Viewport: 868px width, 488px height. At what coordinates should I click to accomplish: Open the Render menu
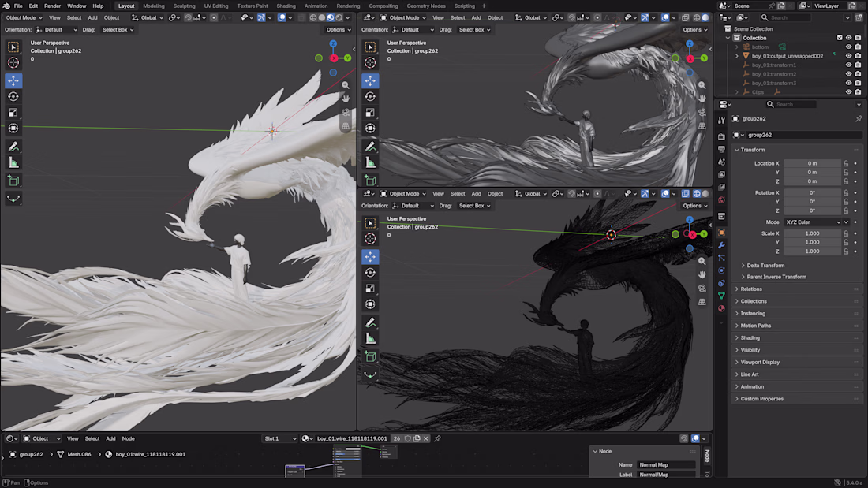53,6
